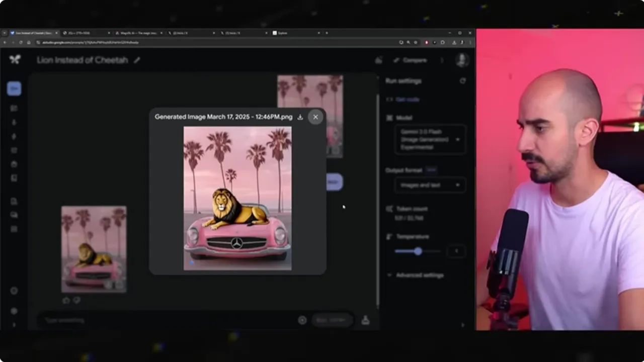
Task: Download the generated image PNG
Action: click(x=300, y=117)
